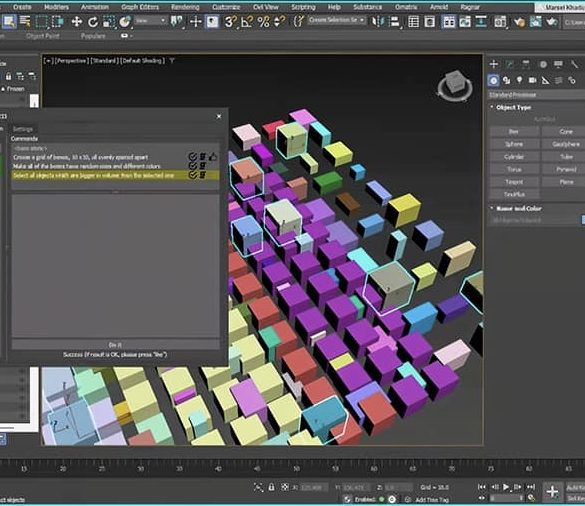585x506 pixels.
Task: Activate the Select Object tool
Action: (9, 22)
